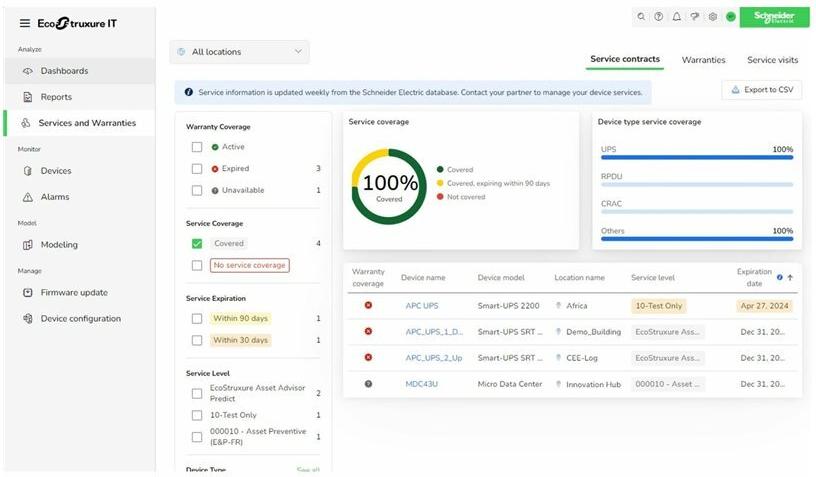Screen dimensions: 816x477
Task: Click the expiration date info icon
Action: click(x=780, y=277)
